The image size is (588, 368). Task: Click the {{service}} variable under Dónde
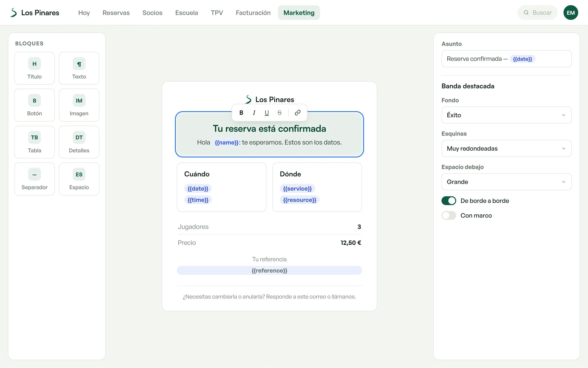tap(297, 189)
